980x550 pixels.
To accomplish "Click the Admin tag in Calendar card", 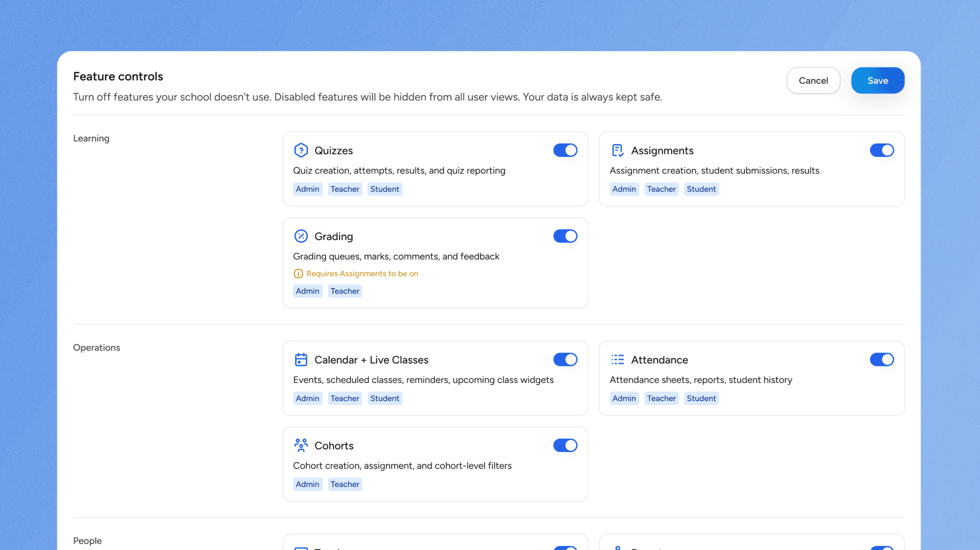I will click(307, 398).
